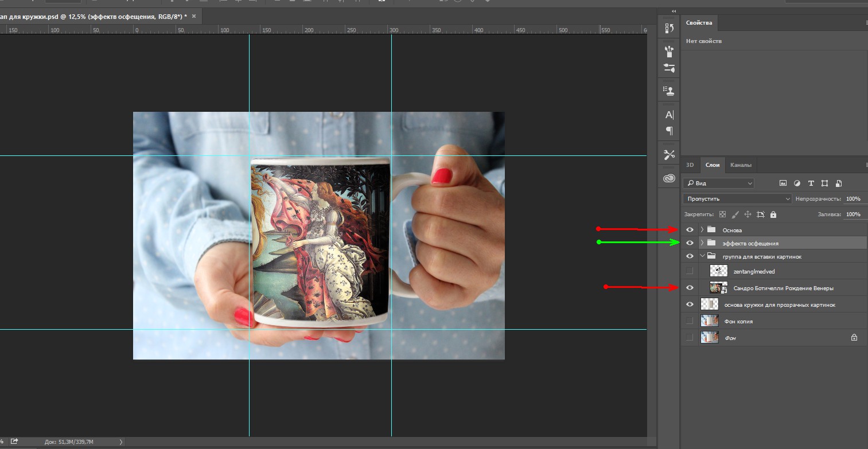Hide the Основа group
Viewport: 868px width, 449px height.
pos(690,230)
